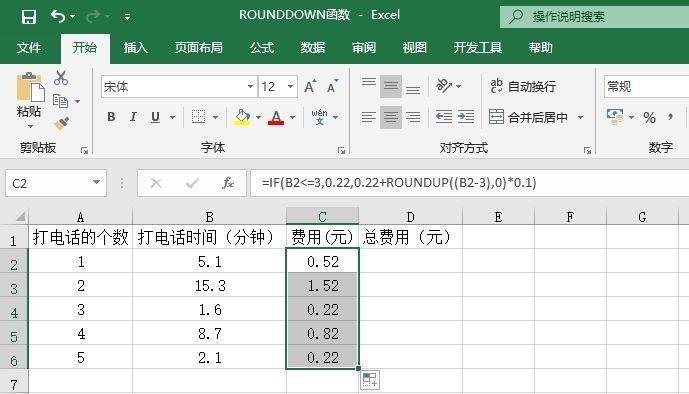Image resolution: width=689 pixels, height=394 pixels.
Task: Open the Customize Quick Access Toolbar arrow
Action: coord(127,17)
